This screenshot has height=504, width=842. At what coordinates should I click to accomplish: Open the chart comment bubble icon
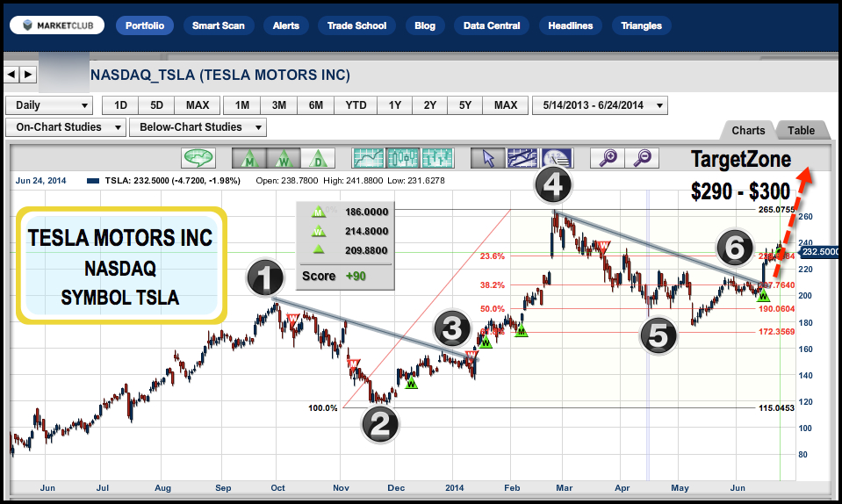point(199,158)
